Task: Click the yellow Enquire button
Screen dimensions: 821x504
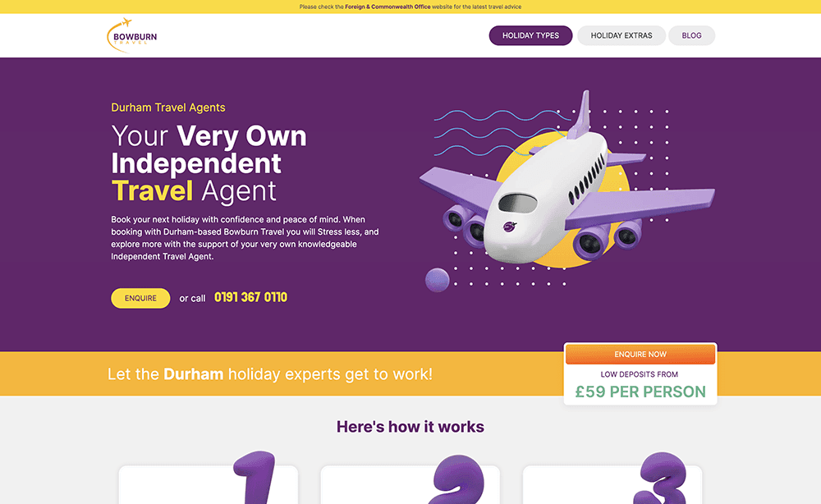Action: pyautogui.click(x=140, y=298)
